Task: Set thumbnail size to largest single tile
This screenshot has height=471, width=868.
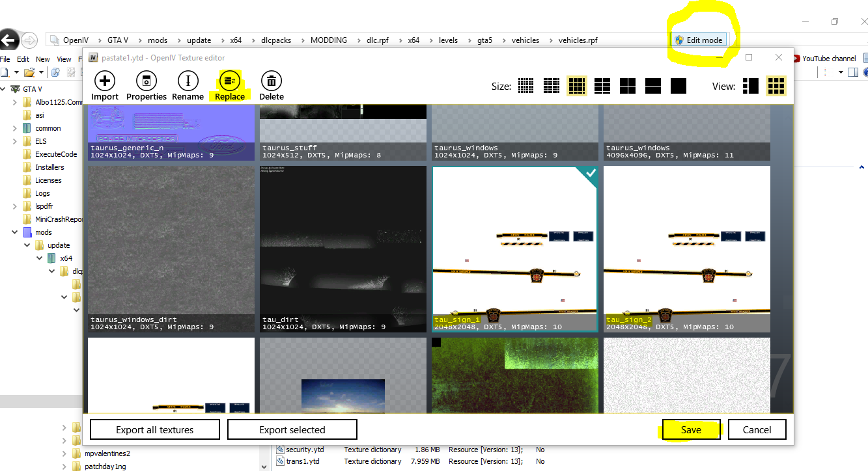Action: tap(679, 86)
